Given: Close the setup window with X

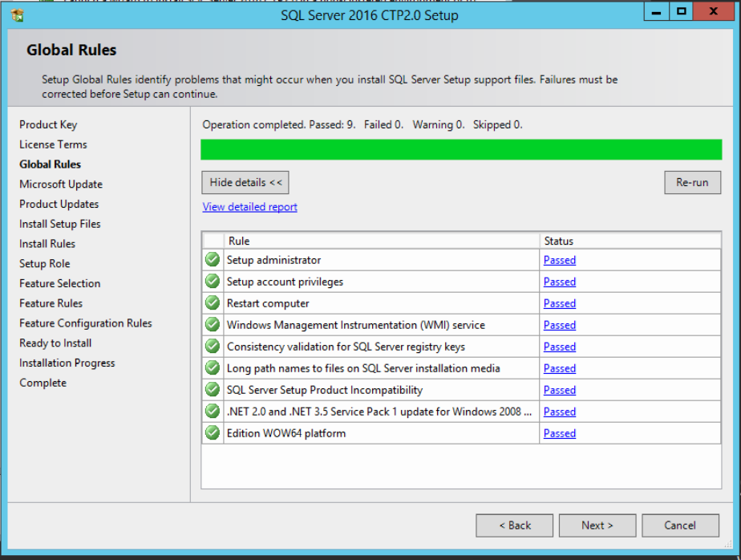Looking at the screenshot, I should (714, 12).
